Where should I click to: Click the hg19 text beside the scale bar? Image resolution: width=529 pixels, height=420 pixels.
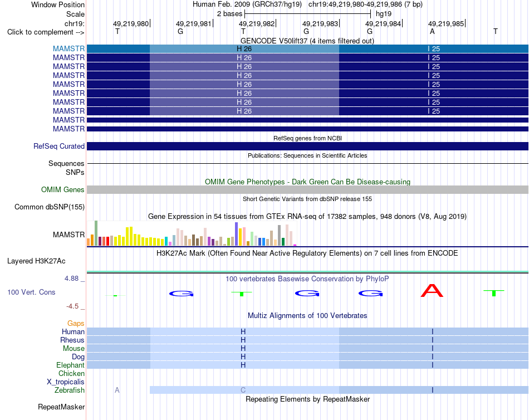click(384, 14)
